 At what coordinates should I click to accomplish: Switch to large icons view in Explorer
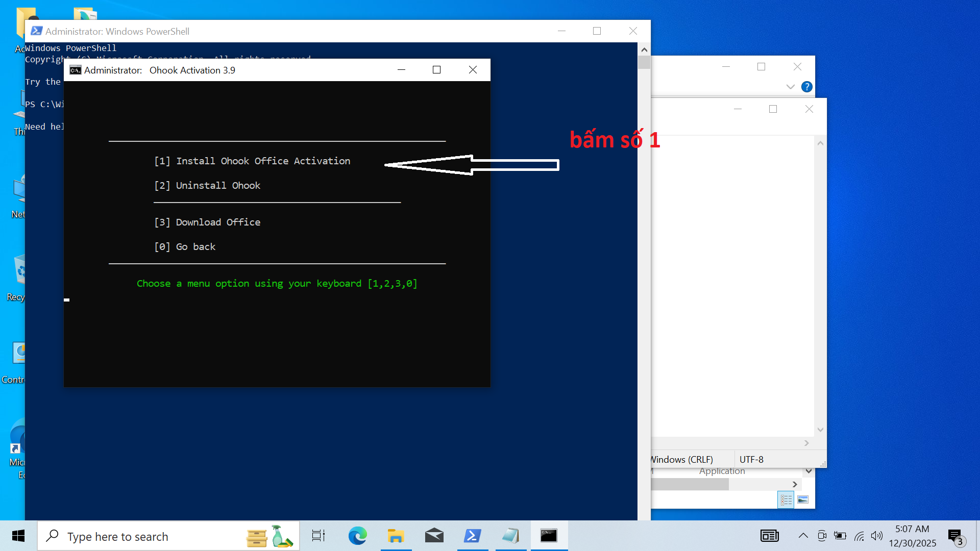(x=803, y=500)
